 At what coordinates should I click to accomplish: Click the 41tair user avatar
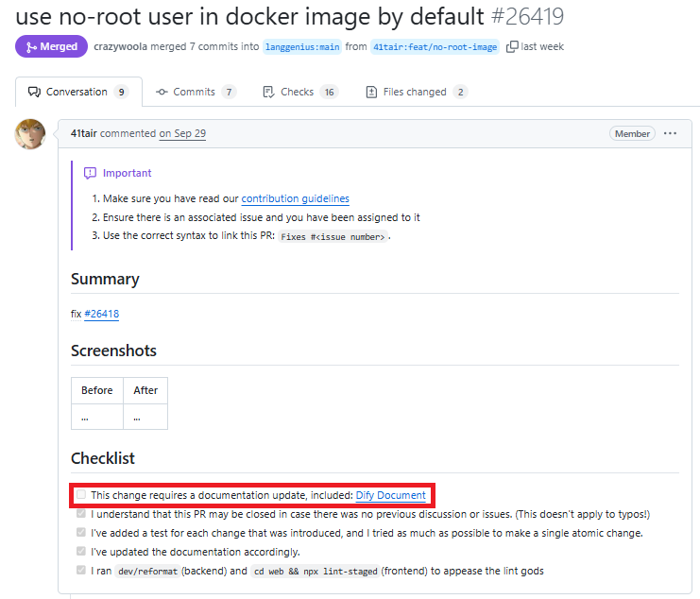[x=29, y=134]
